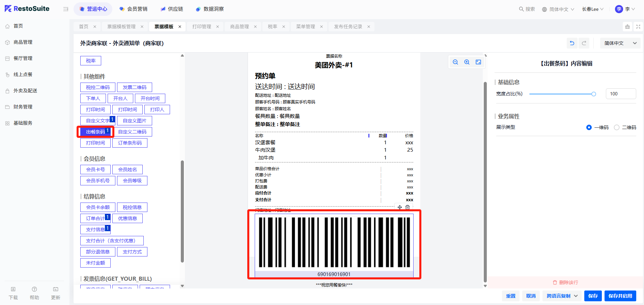The width and height of the screenshot is (644, 305).
Task: Close the 发布任务记录 tab
Action: click(x=369, y=27)
